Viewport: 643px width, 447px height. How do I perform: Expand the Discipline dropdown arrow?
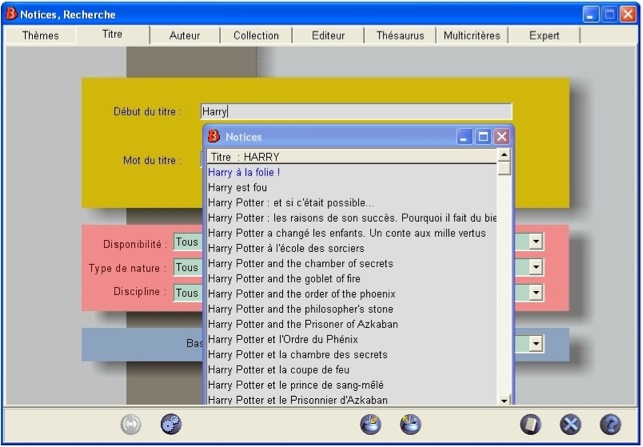tap(536, 293)
